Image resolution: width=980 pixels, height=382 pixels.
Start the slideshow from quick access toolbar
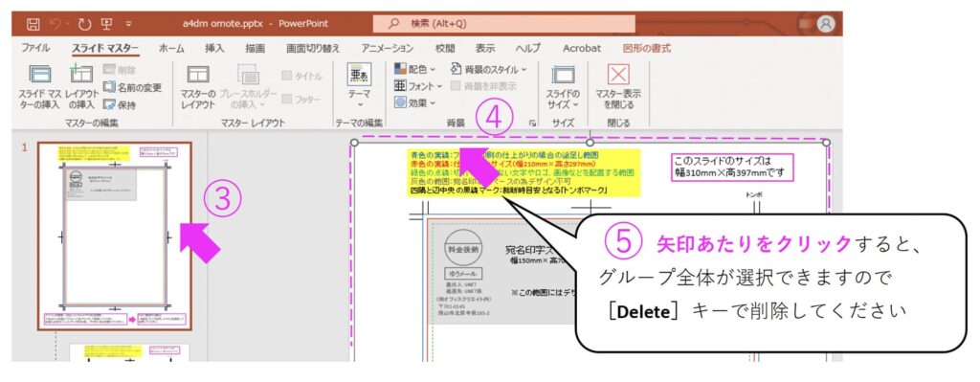point(106,24)
